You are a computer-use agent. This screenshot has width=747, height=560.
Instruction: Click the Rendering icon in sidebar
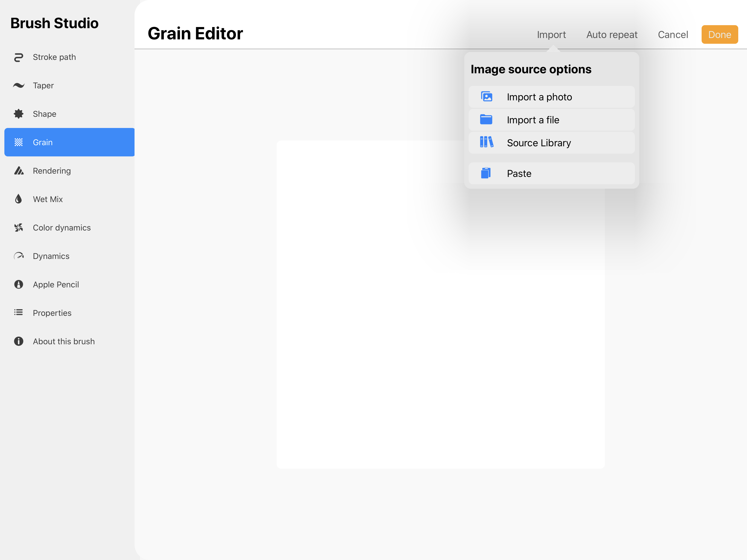click(19, 171)
